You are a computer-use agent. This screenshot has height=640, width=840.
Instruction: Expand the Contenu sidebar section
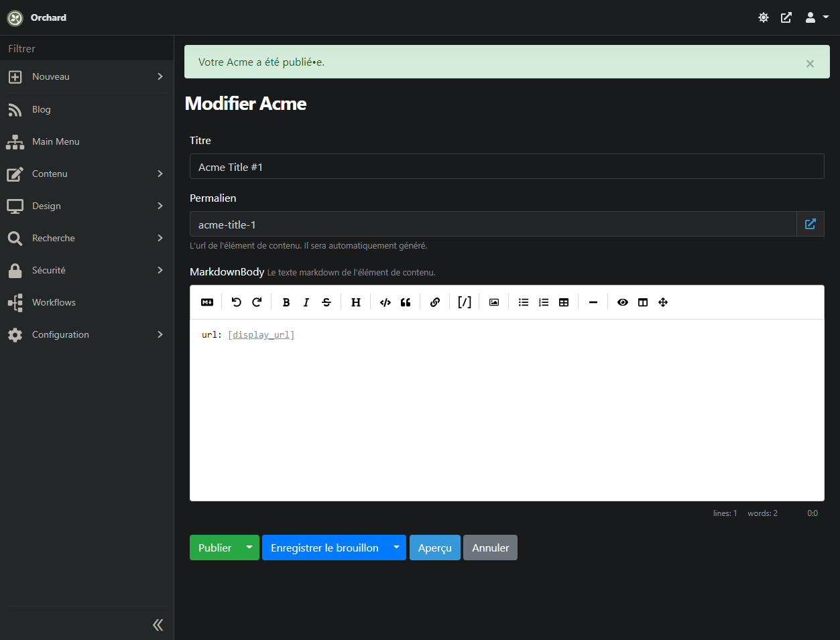50,174
